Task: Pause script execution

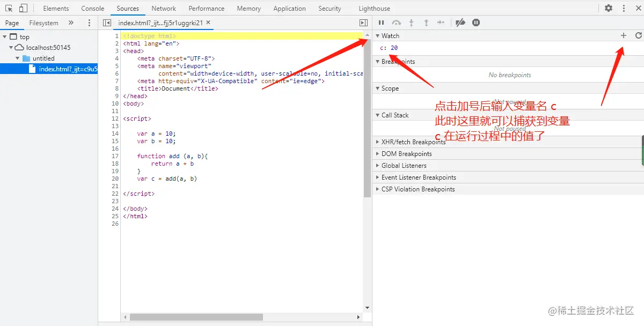Action: coord(381,23)
